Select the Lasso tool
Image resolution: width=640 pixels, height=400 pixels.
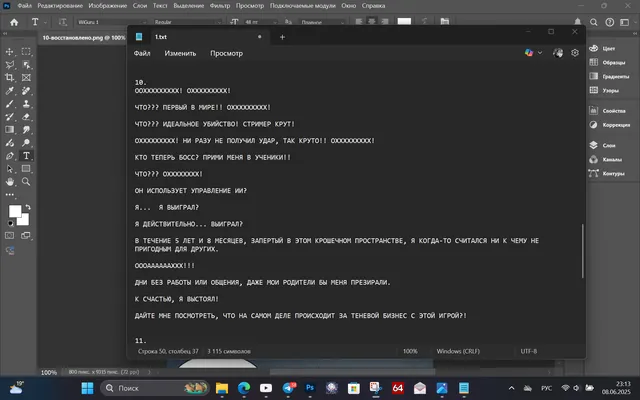9,65
